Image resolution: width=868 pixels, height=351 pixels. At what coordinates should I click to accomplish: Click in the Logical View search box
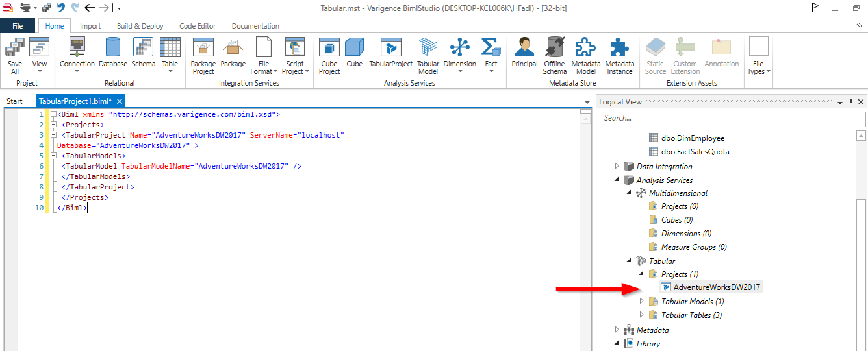(x=733, y=118)
